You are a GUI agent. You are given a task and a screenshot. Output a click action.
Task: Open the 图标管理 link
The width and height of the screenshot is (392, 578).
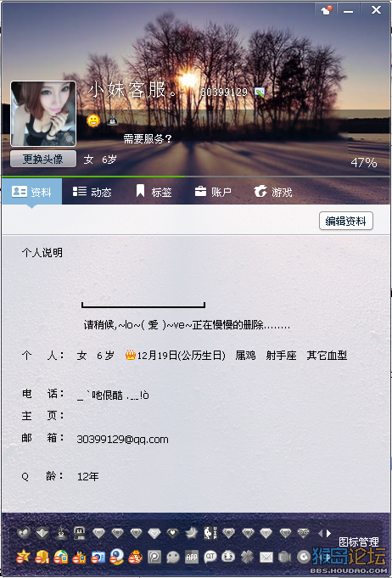[x=358, y=542]
